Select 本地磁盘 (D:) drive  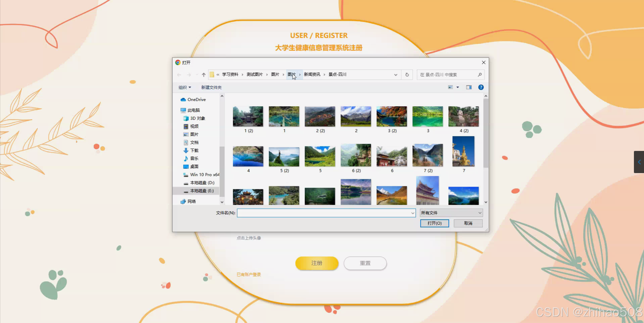coord(202,183)
